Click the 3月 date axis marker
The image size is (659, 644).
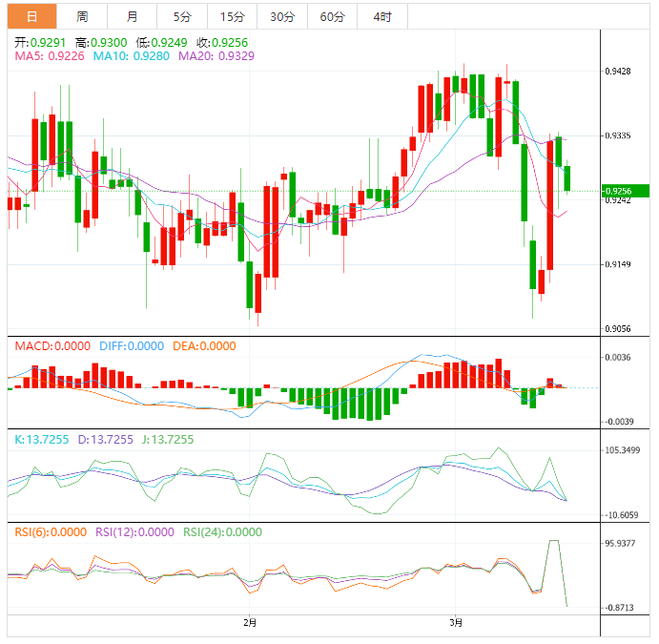coord(457,623)
